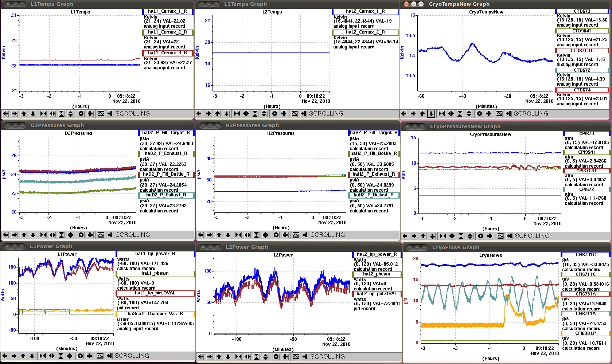612x364 pixels.
Task: Toggle scroll-mode icon in H2Pressures Graph toolbar
Action: click(x=305, y=235)
